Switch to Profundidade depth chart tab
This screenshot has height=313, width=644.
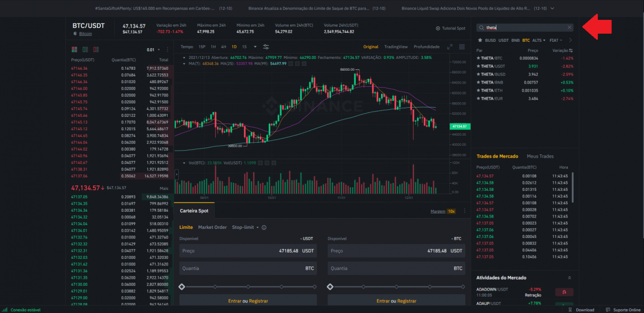(427, 47)
